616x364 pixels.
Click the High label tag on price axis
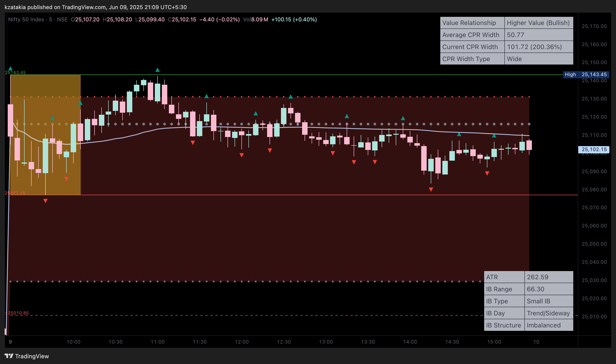click(x=570, y=74)
